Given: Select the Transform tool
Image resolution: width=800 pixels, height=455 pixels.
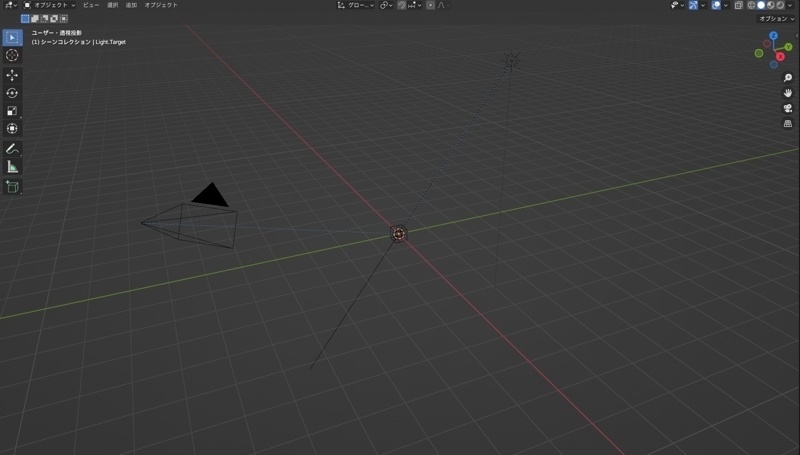Looking at the screenshot, I should click(x=12, y=129).
